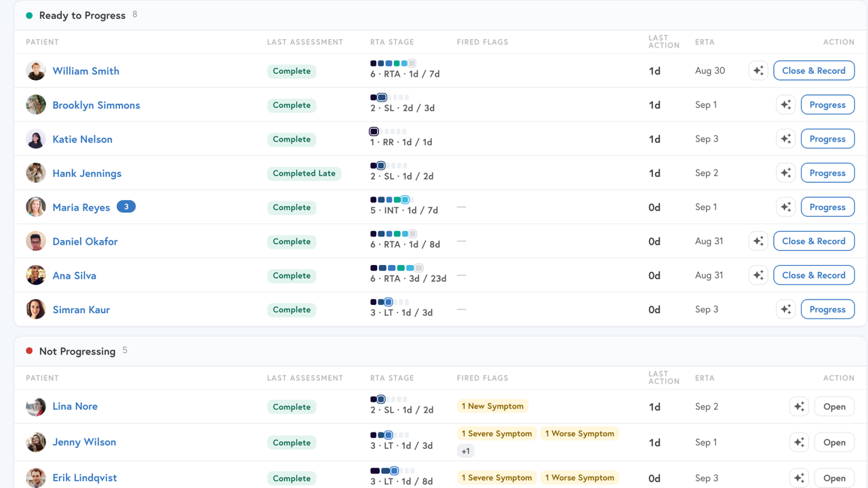Screen dimensions: 868x488
Task: Open Ana Silva patient link
Action: [75, 275]
